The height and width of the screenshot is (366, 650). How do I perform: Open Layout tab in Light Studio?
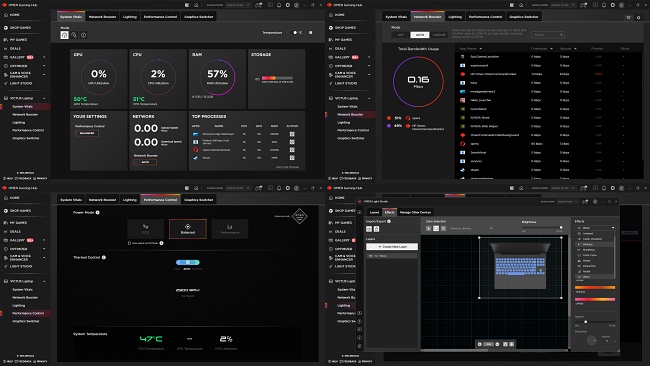[x=374, y=212]
